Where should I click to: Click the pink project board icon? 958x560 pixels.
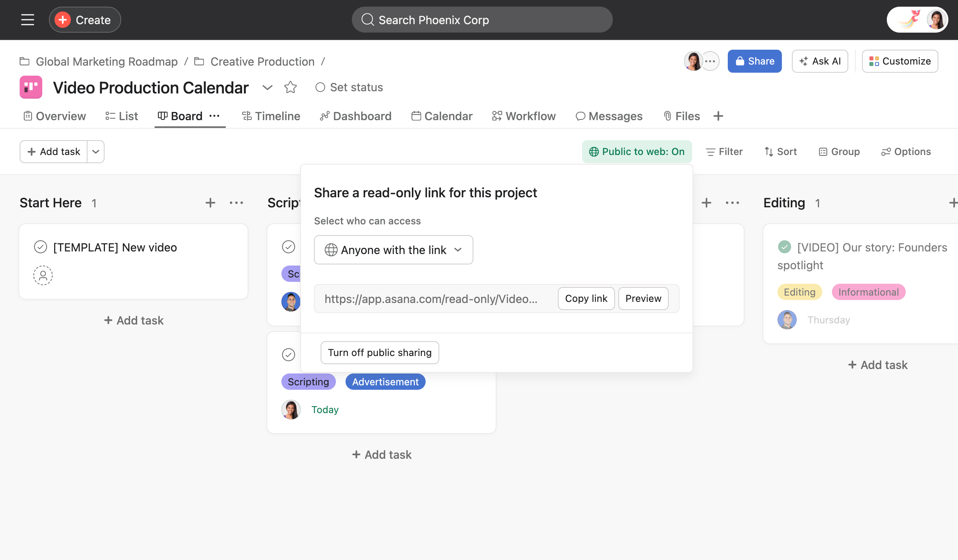pyautogui.click(x=31, y=88)
